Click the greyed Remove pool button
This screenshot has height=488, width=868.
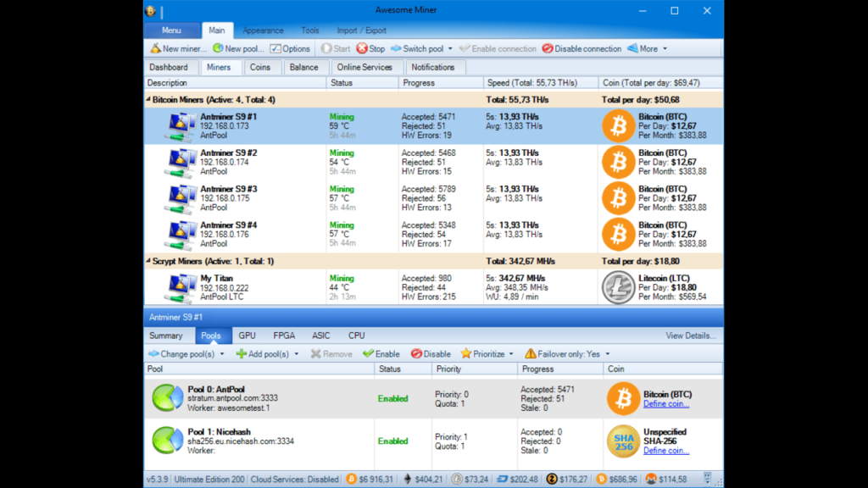[x=331, y=354]
